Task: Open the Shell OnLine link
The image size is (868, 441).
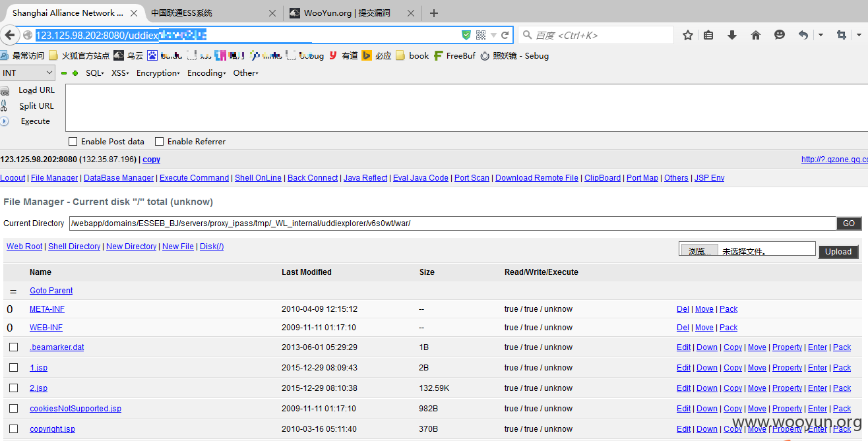Action: pyautogui.click(x=258, y=178)
